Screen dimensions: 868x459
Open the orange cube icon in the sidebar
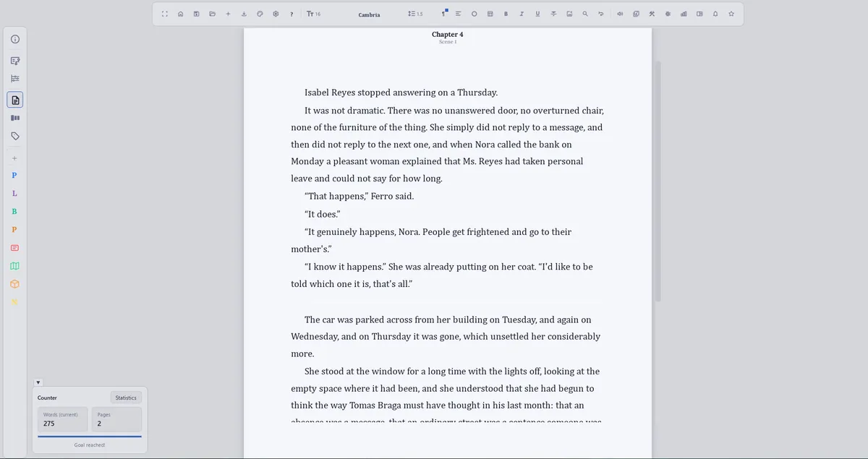click(14, 284)
